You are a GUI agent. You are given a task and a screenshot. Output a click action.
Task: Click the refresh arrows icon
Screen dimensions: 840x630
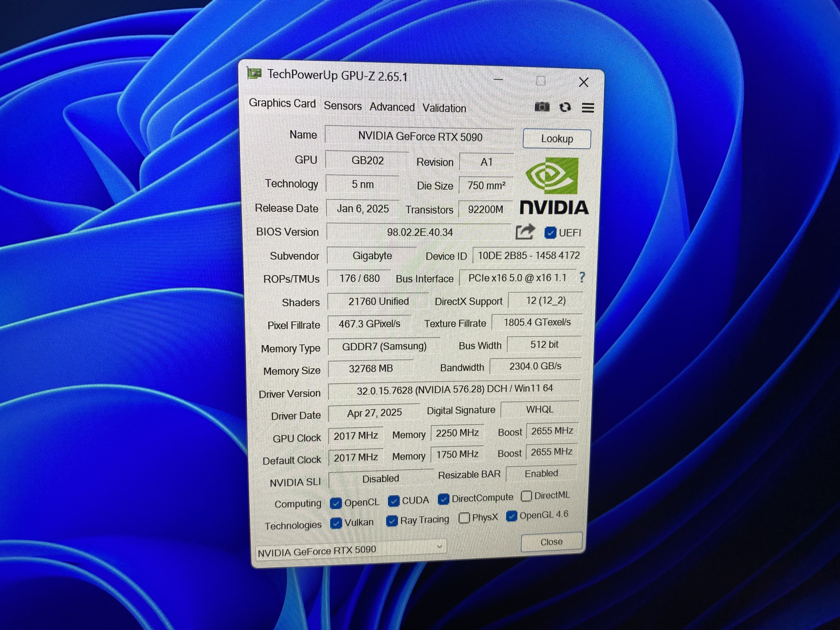tap(565, 107)
